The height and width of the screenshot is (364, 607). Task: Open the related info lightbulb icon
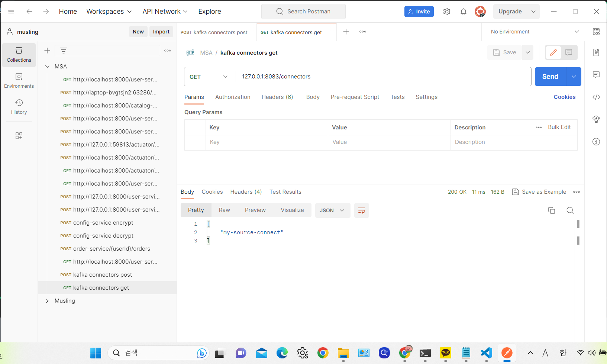[x=596, y=119]
